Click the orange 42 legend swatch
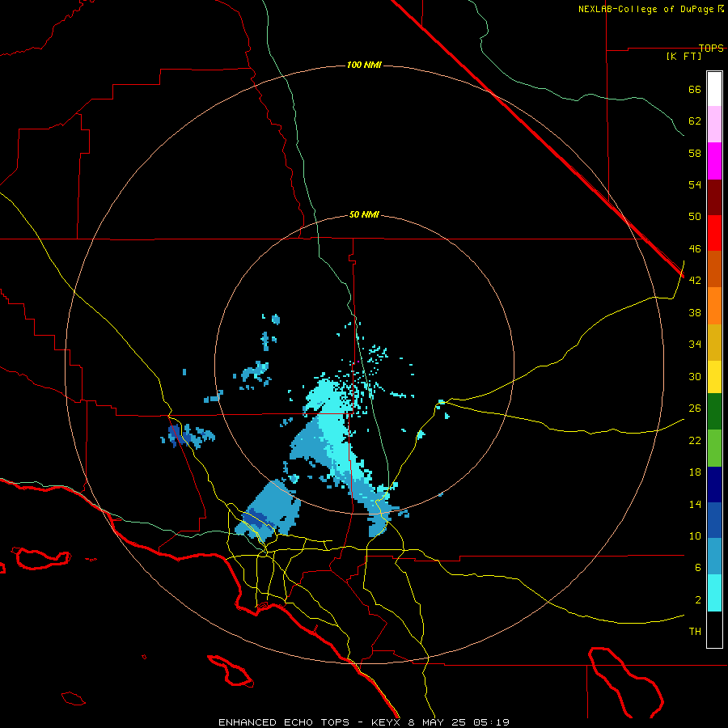The height and width of the screenshot is (728, 728). tap(714, 306)
